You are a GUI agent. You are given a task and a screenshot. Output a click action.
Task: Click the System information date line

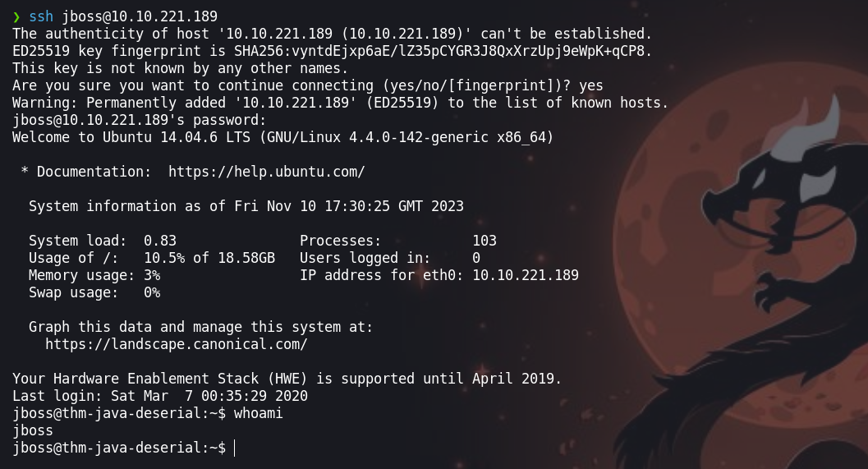[x=246, y=206]
